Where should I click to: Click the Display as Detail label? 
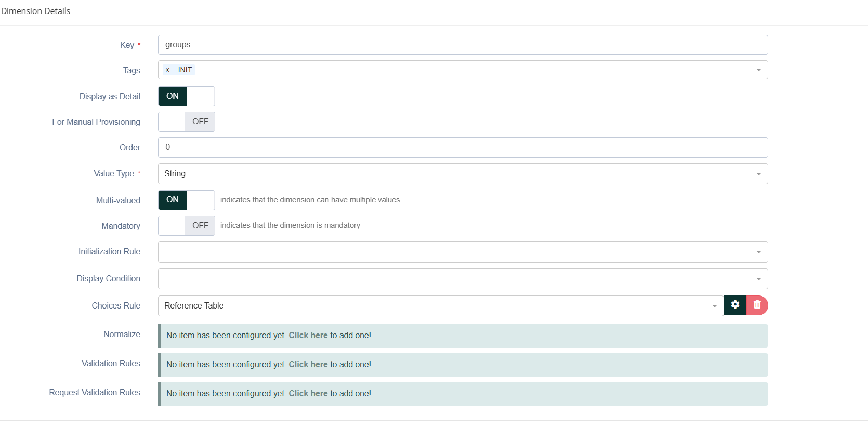(110, 96)
